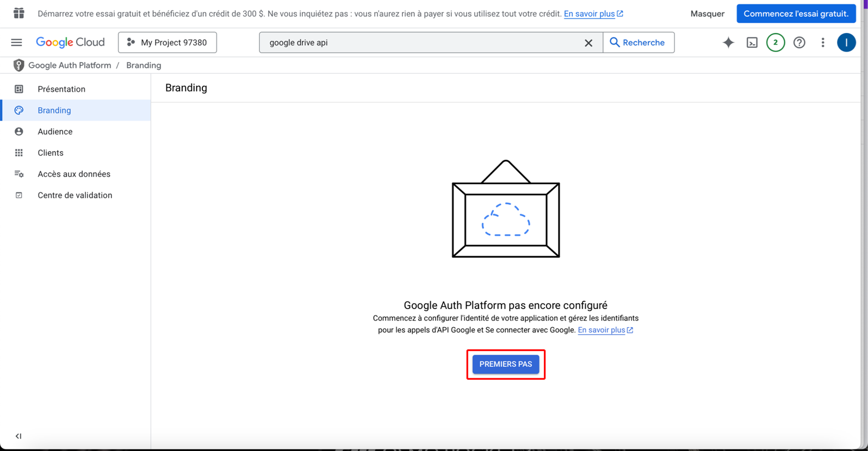Open the help question mark icon
This screenshot has width=868, height=451.
tap(799, 42)
